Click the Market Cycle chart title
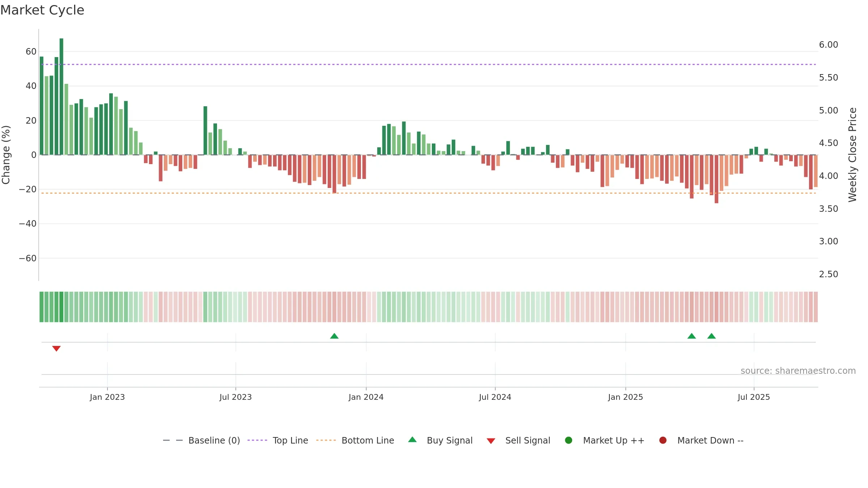This screenshot has height=488, width=868. pyautogui.click(x=42, y=10)
